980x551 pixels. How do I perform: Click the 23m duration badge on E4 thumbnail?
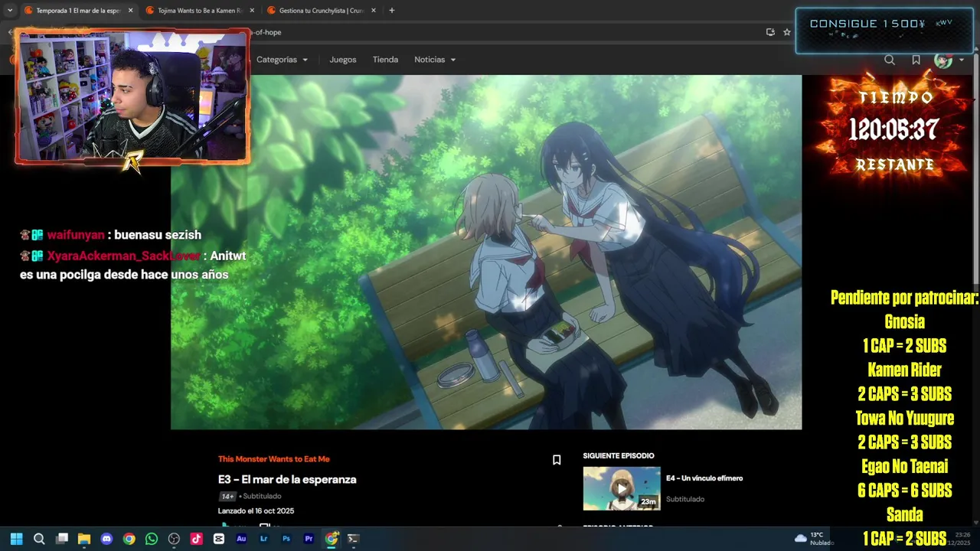(648, 502)
